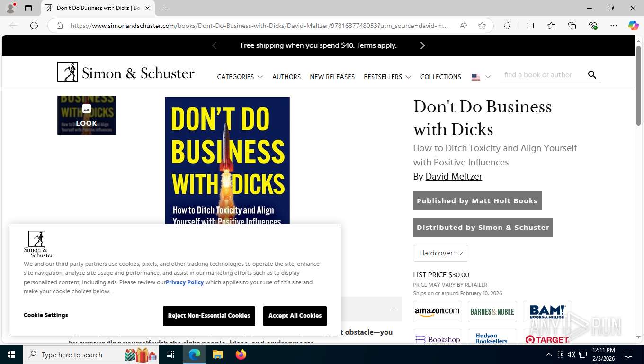Open File Explorer from taskbar
Screen dimensions: 644x364
tap(217, 355)
